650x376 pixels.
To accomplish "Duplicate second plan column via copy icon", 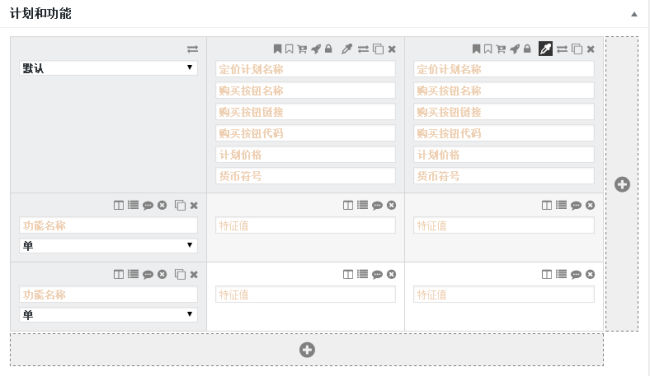I will click(x=577, y=49).
